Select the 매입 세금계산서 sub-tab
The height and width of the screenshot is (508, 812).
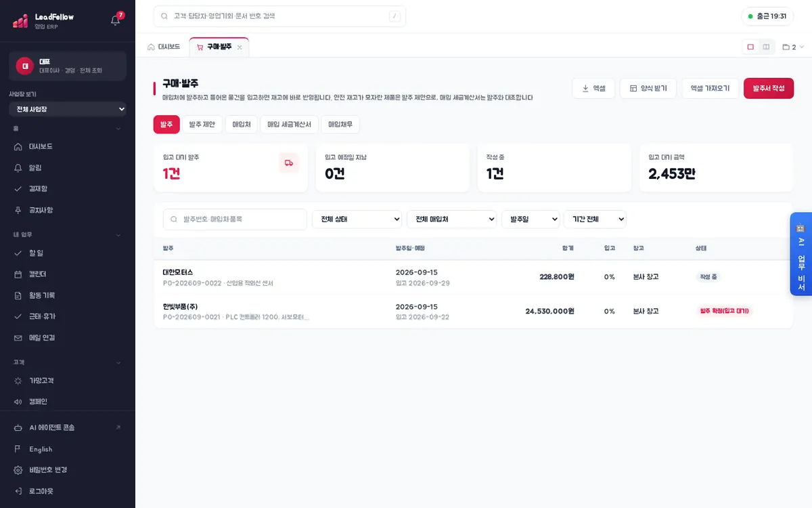point(289,125)
